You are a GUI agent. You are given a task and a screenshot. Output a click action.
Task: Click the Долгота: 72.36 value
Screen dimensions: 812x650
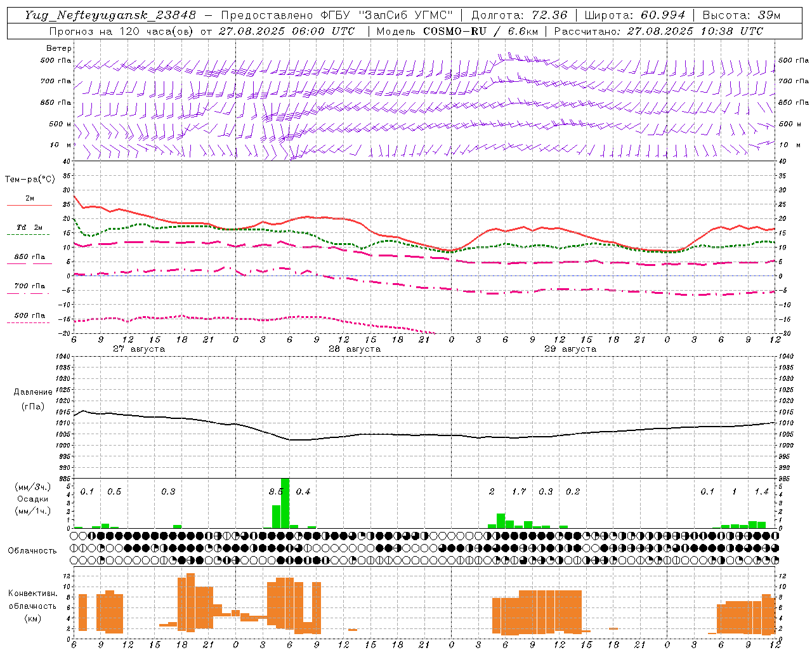520,15
